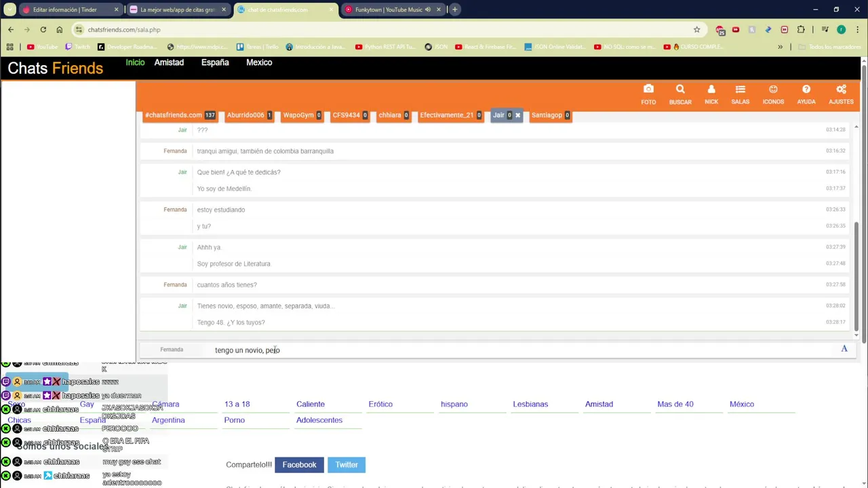Switch to Santiagop chat tab

coord(551,115)
